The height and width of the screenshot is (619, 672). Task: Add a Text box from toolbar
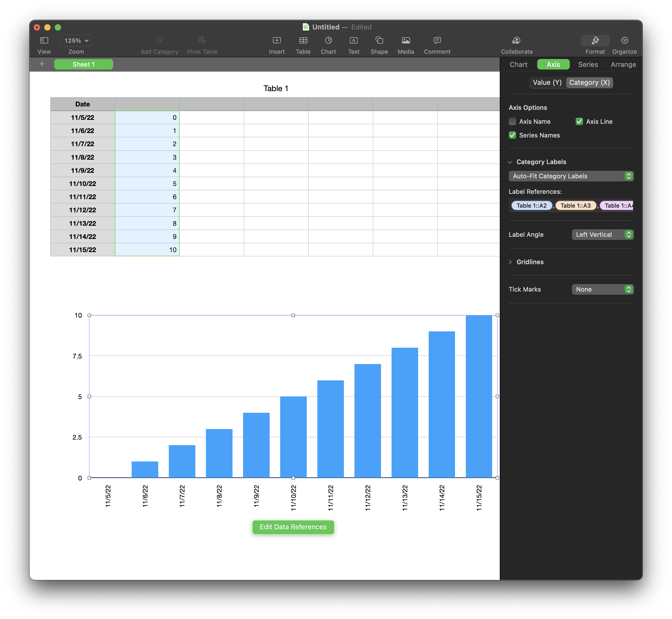coord(354,41)
